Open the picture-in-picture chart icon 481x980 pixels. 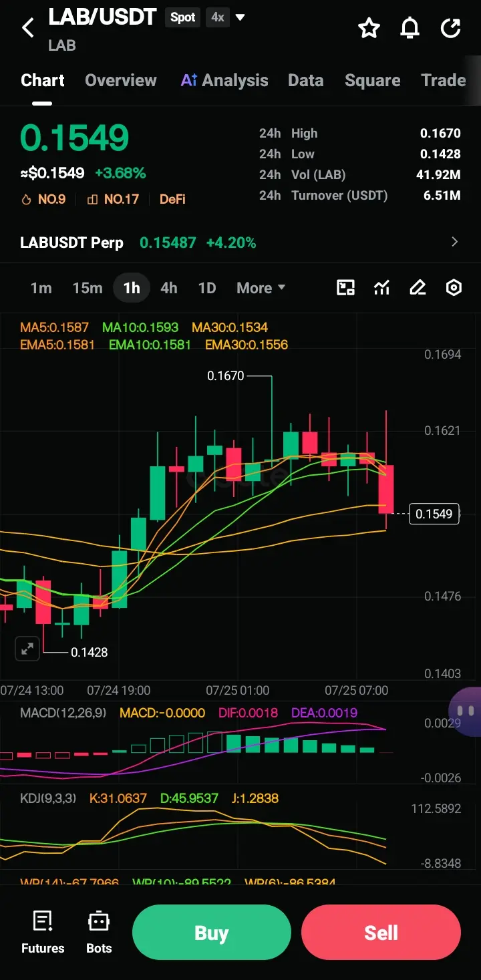[x=345, y=288]
